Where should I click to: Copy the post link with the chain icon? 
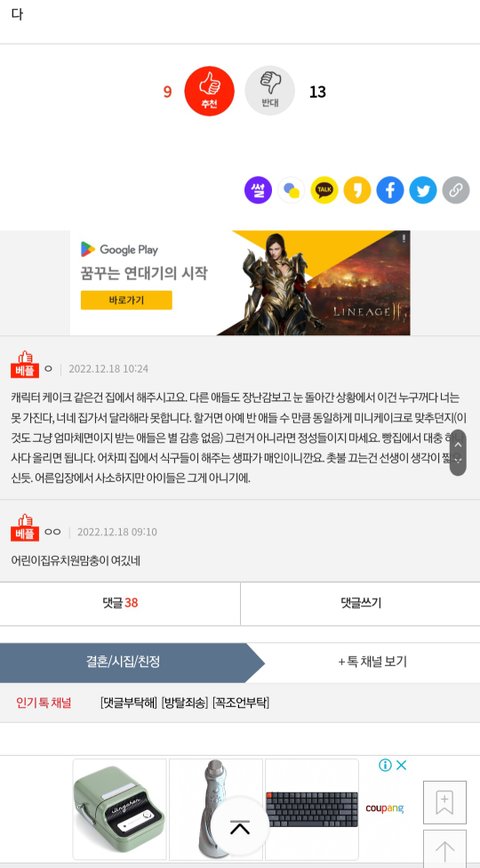456,190
